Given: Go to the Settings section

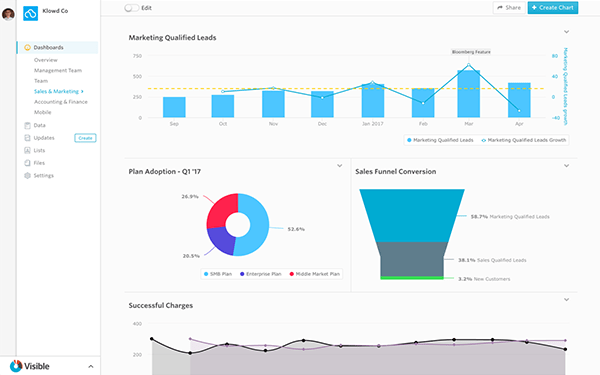Looking at the screenshot, I should coord(44,176).
